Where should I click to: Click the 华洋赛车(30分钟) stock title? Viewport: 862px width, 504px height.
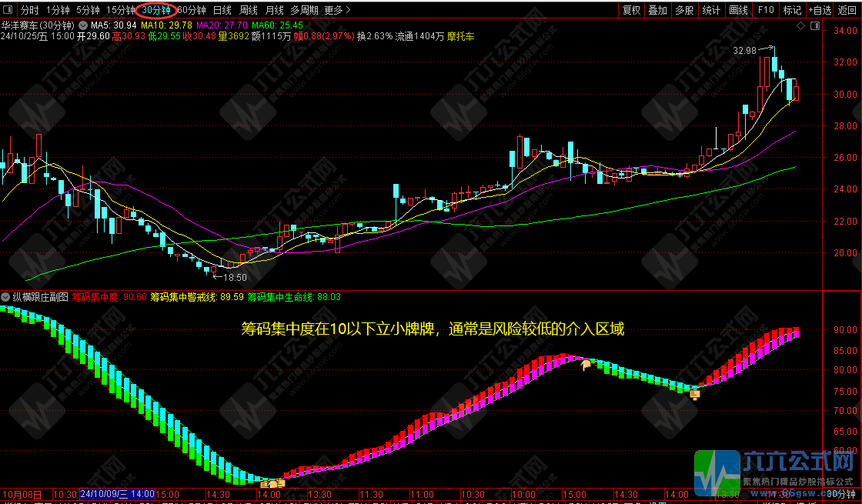pyautogui.click(x=38, y=25)
